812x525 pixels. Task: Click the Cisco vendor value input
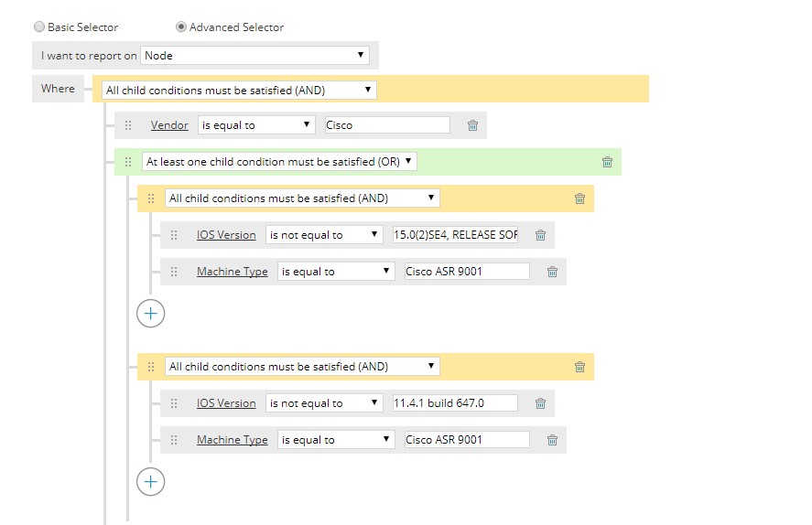(x=387, y=125)
